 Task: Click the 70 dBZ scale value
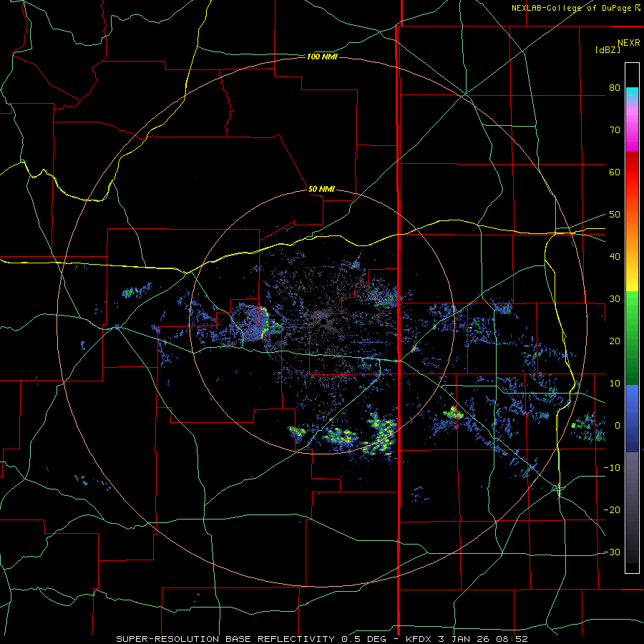[615, 130]
